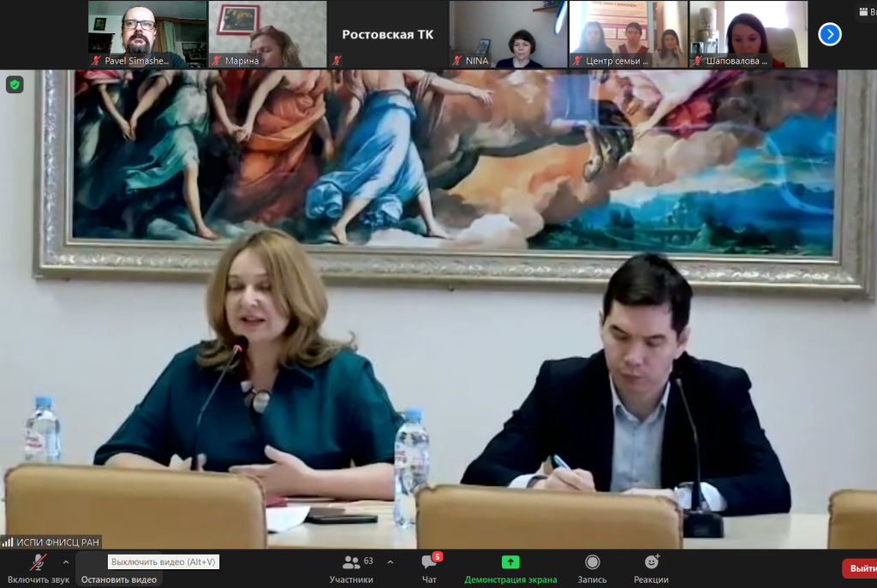
Task: Leave the meeting with Выйти
Action: click(860, 568)
